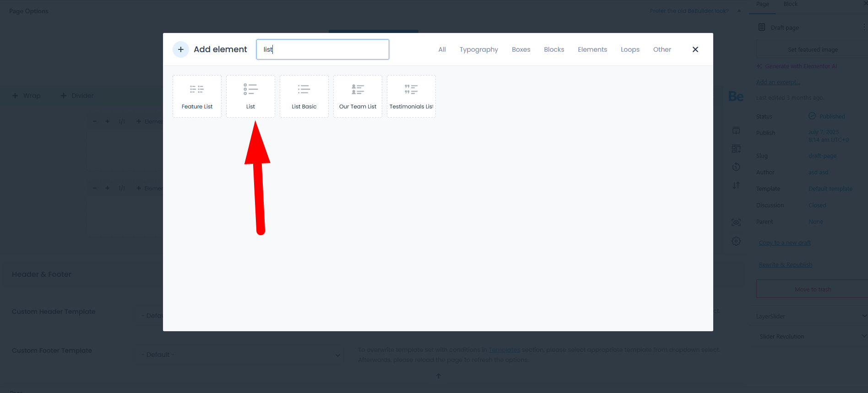Choose the List Basic element
Image resolution: width=868 pixels, height=393 pixels.
pos(304,97)
